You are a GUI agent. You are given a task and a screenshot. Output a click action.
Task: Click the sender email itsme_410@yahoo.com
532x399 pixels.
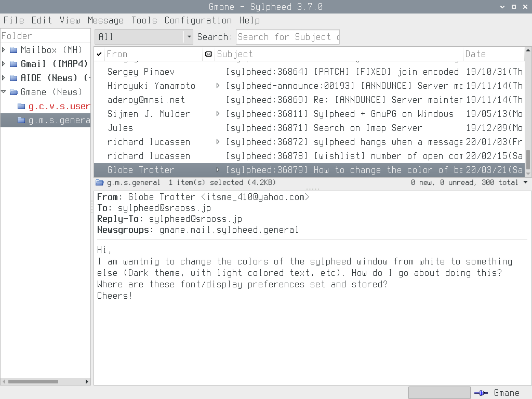click(255, 197)
